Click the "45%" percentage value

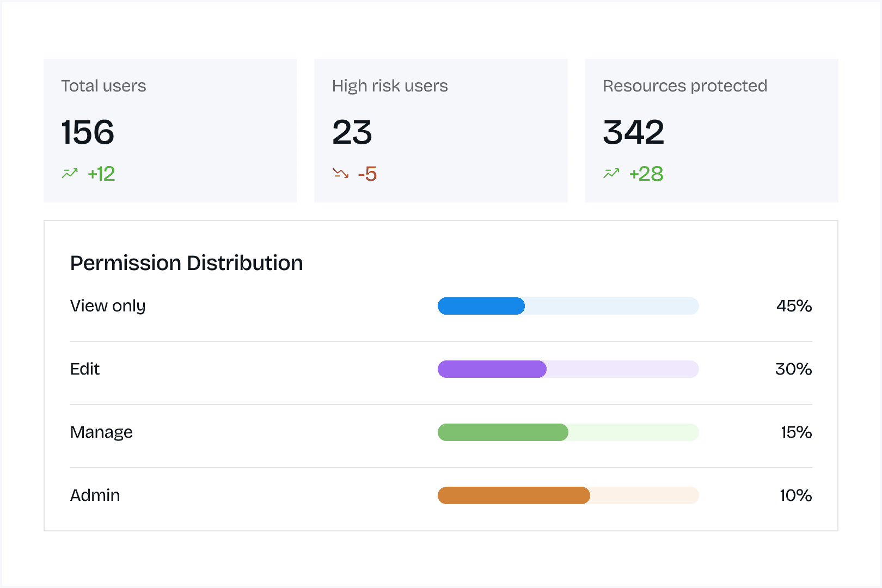[x=794, y=306]
